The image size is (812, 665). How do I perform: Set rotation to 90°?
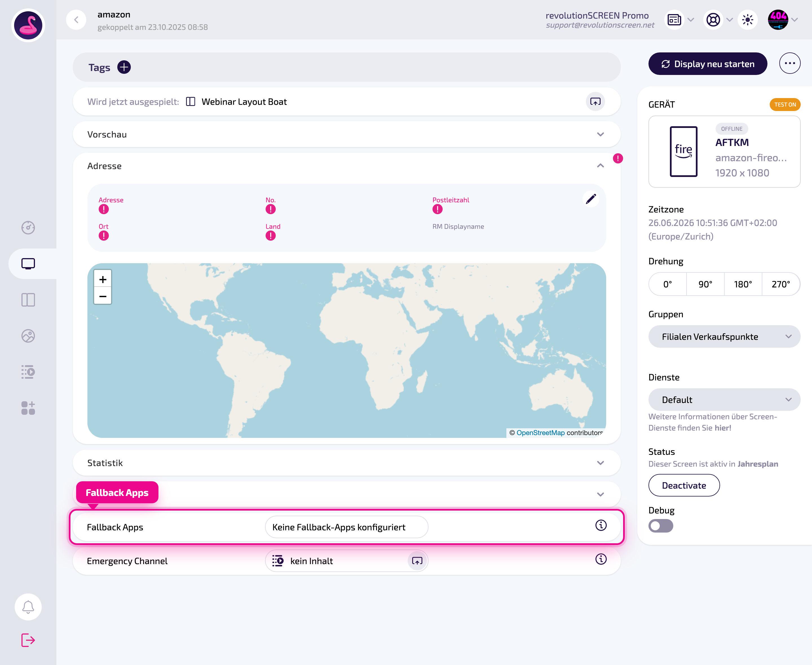705,284
